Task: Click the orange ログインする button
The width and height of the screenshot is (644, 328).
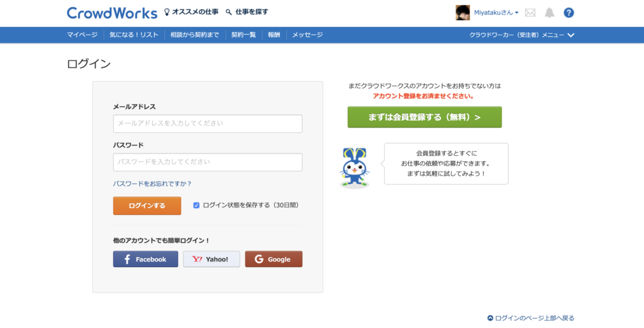Action: (147, 205)
